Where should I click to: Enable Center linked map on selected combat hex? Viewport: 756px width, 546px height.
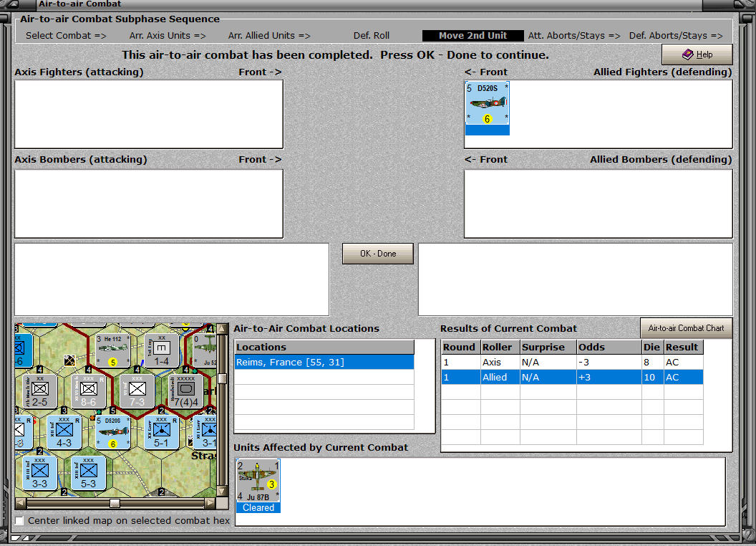click(x=20, y=521)
